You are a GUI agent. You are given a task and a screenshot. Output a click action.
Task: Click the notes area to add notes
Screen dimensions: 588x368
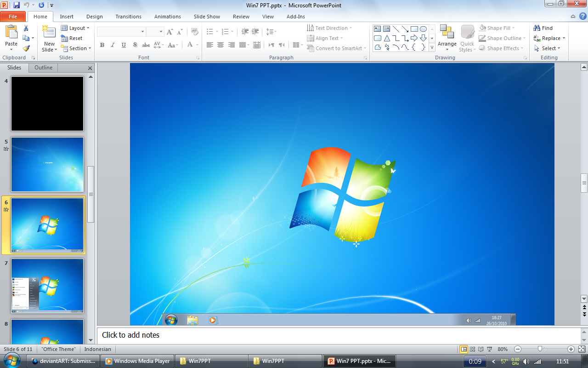tap(339, 335)
